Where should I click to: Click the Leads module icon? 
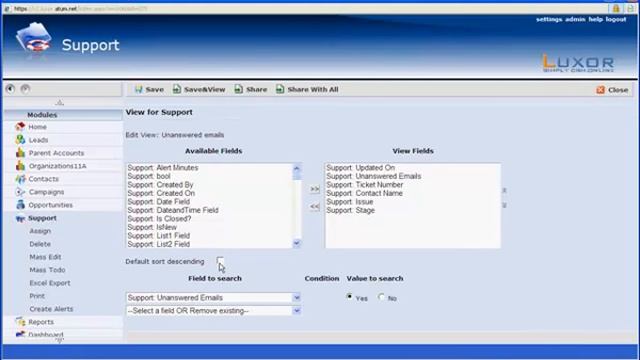tap(20, 140)
